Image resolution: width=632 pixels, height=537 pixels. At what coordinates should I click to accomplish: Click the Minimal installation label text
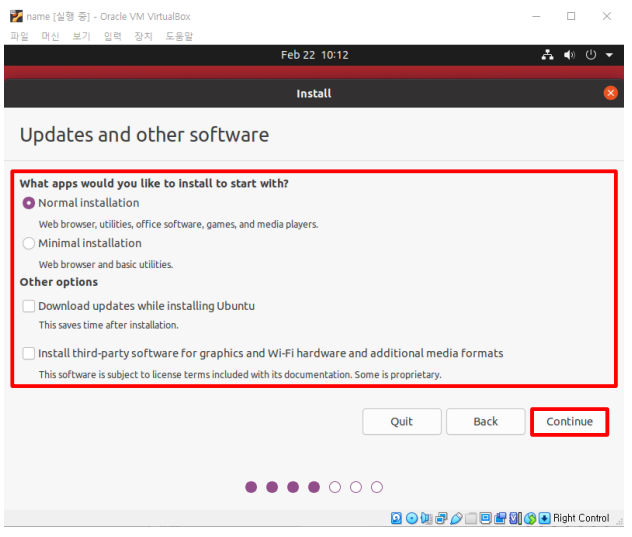(90, 243)
